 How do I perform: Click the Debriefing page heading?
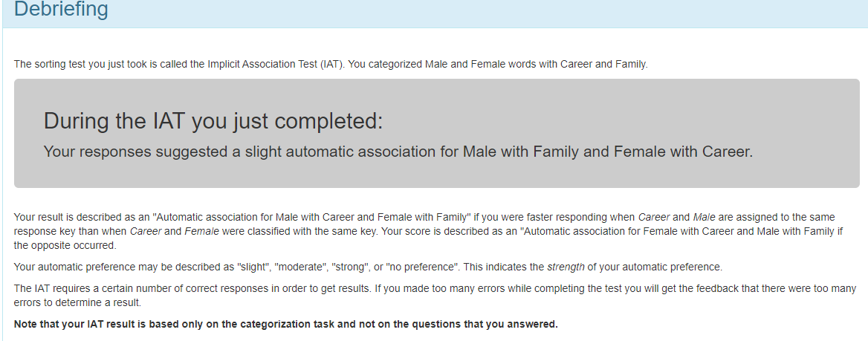[61, 10]
